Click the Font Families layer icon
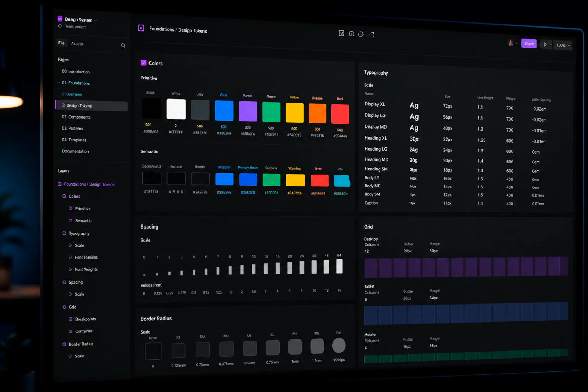Image resolution: width=588 pixels, height=392 pixels. [x=70, y=257]
